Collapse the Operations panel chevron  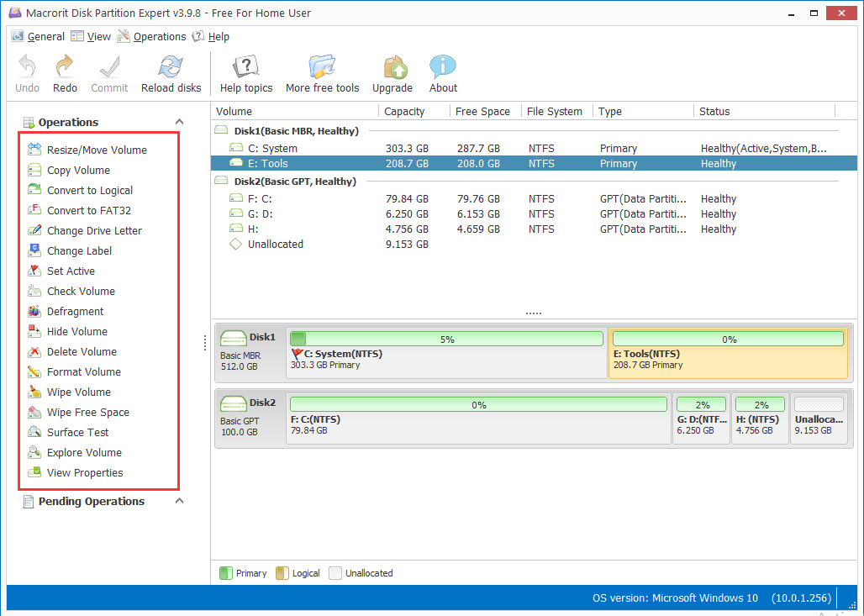(179, 122)
